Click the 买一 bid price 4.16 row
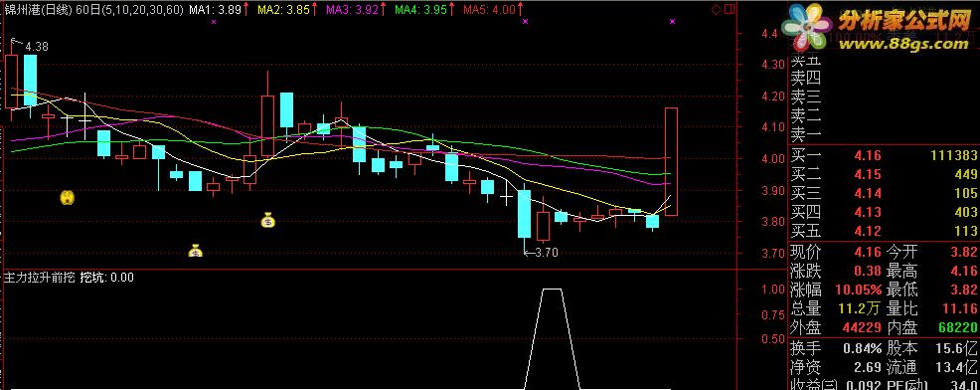980x390 pixels. [884, 155]
